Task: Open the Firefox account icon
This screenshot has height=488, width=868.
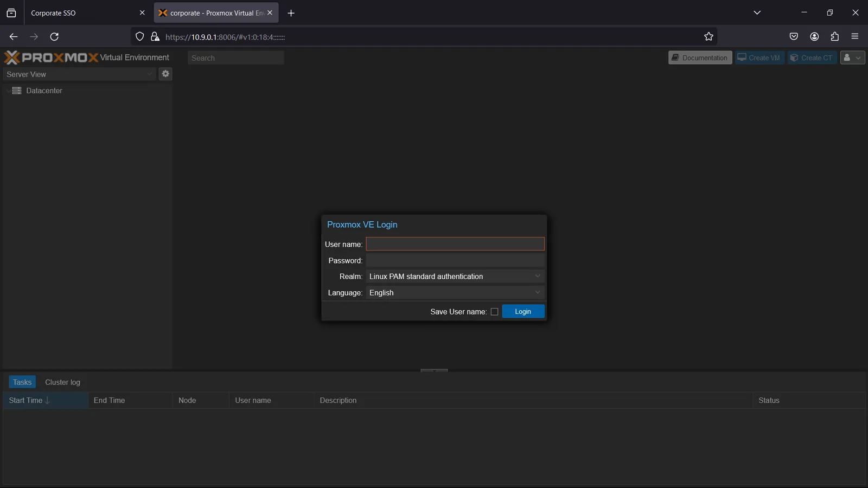Action: pyautogui.click(x=814, y=37)
